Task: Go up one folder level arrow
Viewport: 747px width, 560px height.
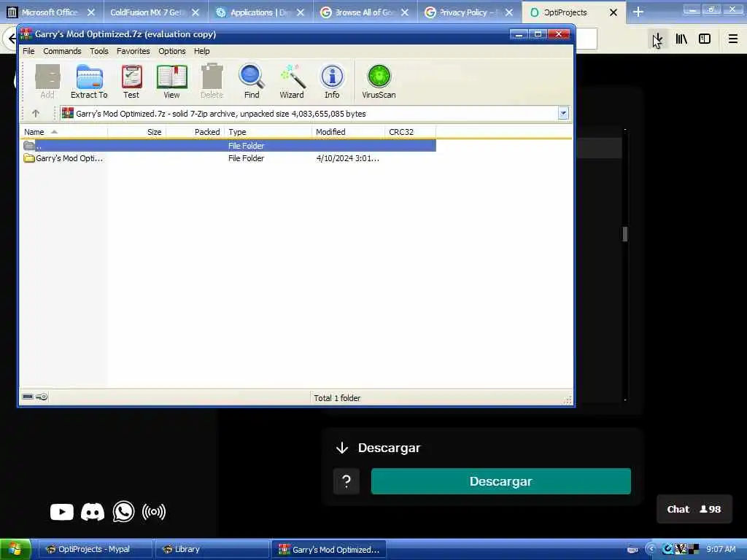Action: (36, 113)
